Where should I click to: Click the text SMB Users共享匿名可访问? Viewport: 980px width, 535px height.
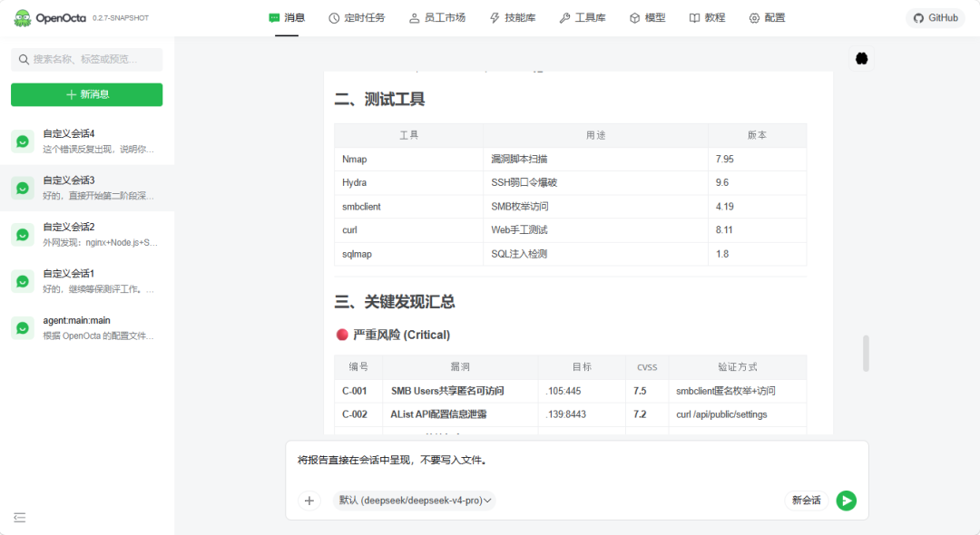(x=446, y=391)
